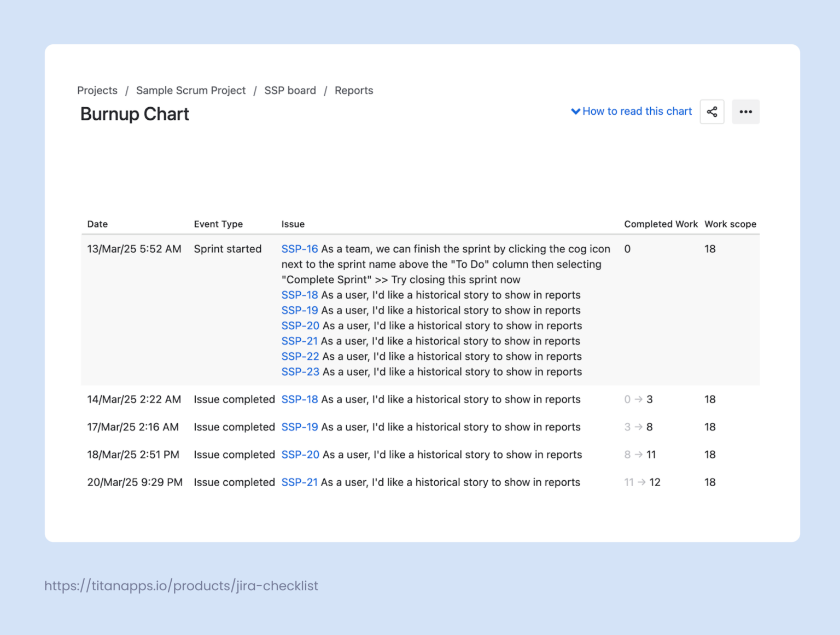Viewport: 840px width, 635px height.
Task: Open SSP-21 in the 20/Mar/25 completed row
Action: 300,482
